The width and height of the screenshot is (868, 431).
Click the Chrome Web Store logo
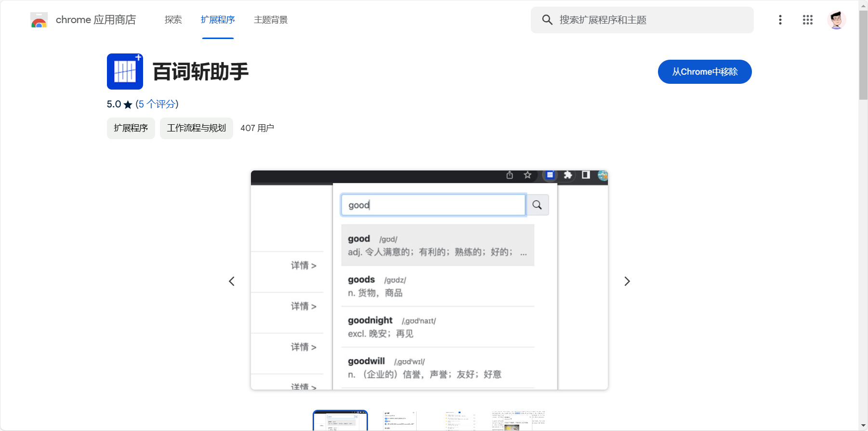pyautogui.click(x=39, y=20)
